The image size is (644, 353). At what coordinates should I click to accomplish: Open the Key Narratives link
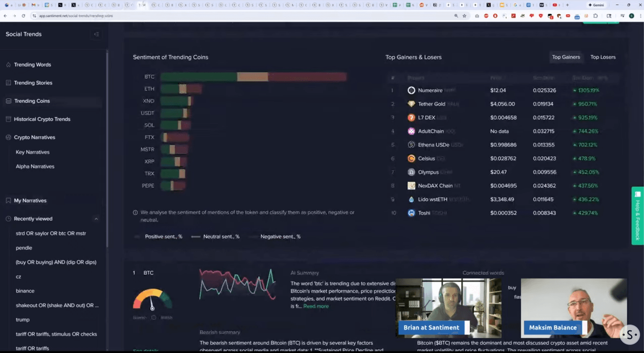[x=33, y=152]
